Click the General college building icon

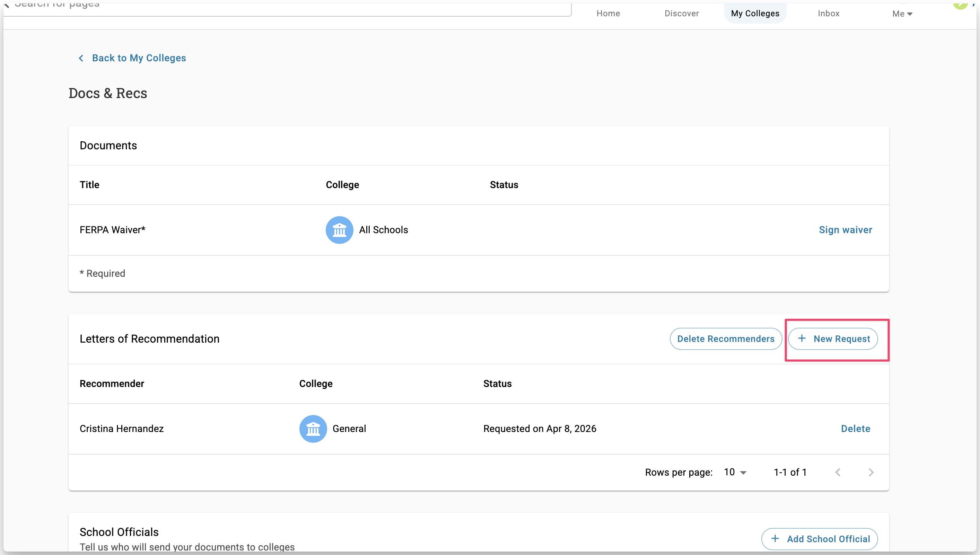tap(313, 429)
